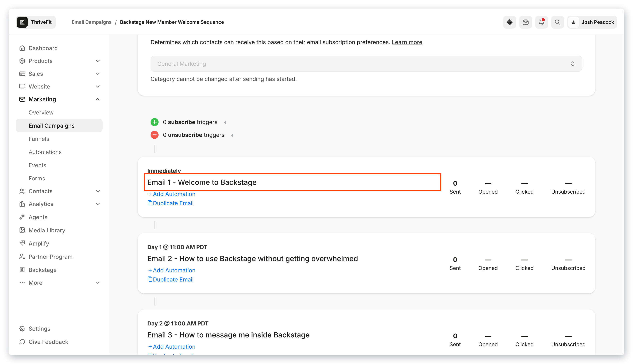The width and height of the screenshot is (633, 364).
Task: Click the Day 2 @ 11:00 AM PDT schedule
Action: [178, 323]
